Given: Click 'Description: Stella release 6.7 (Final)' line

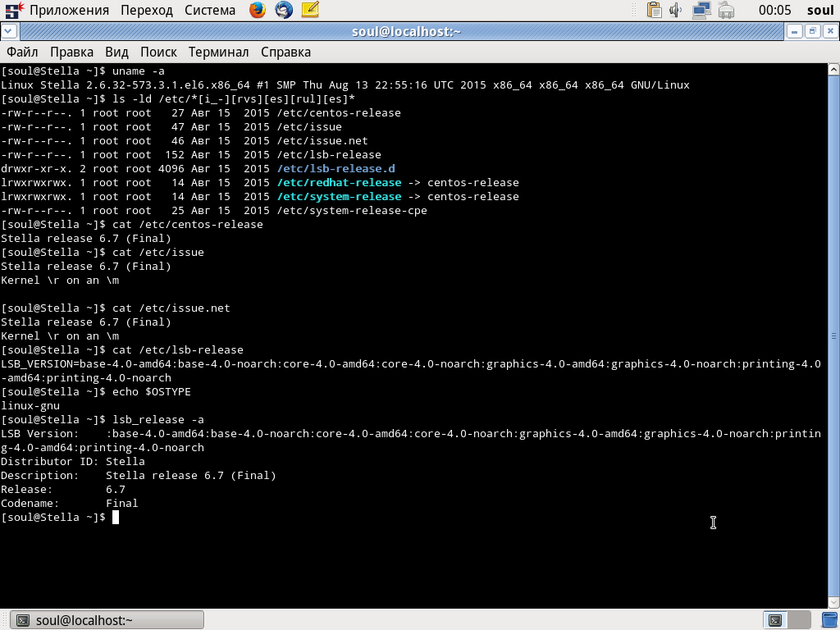Looking at the screenshot, I should click(138, 475).
